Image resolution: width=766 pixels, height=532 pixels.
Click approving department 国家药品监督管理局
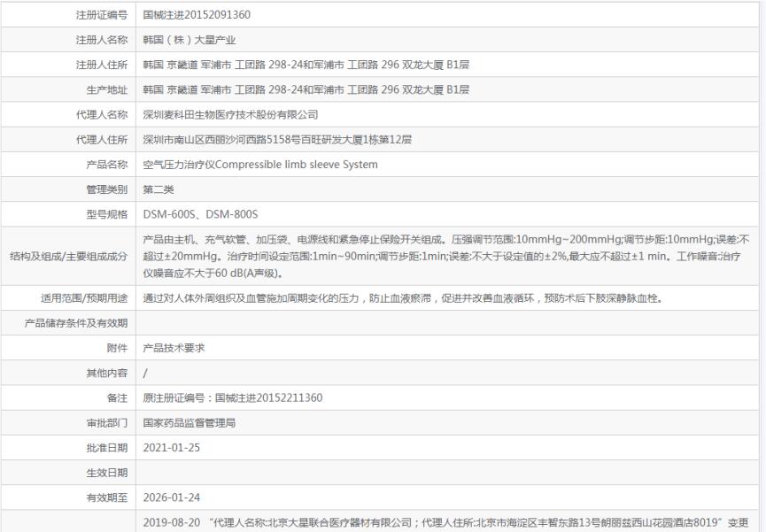coord(189,422)
